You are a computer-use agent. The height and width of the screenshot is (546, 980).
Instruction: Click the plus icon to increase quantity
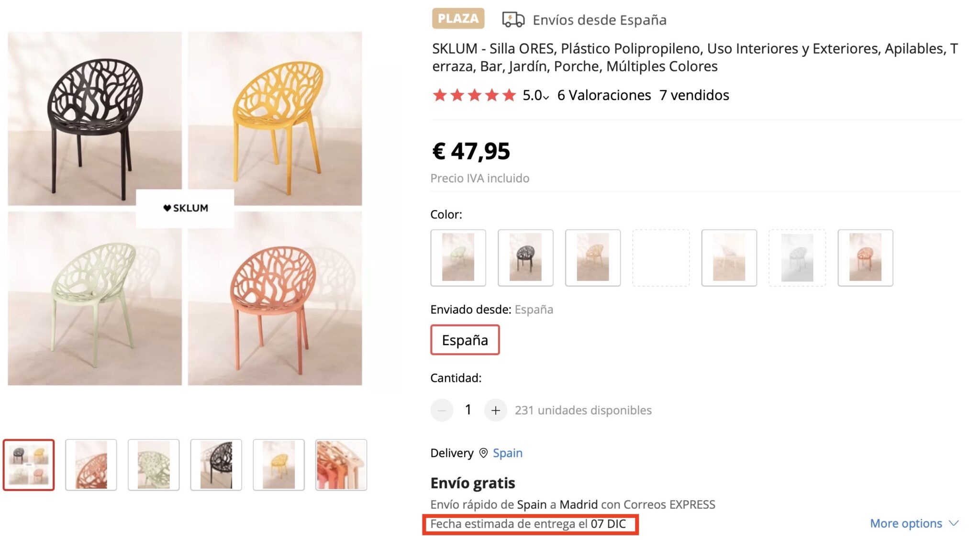pos(496,410)
